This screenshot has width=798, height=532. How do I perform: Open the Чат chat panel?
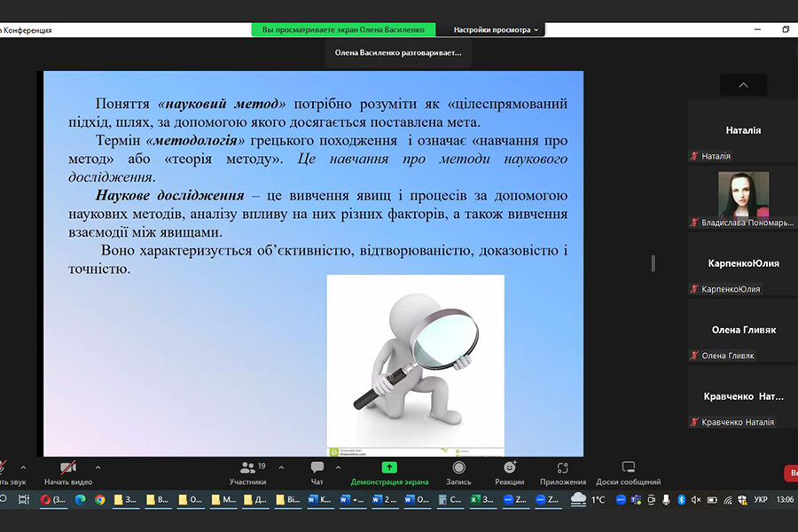pos(317,473)
